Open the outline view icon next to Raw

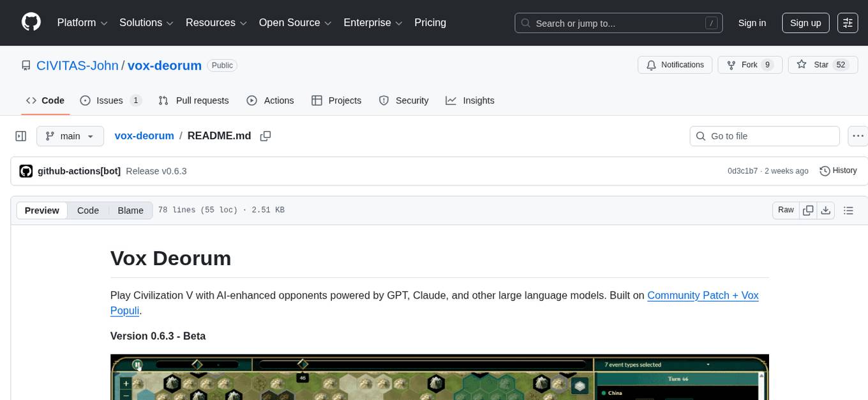pos(848,210)
